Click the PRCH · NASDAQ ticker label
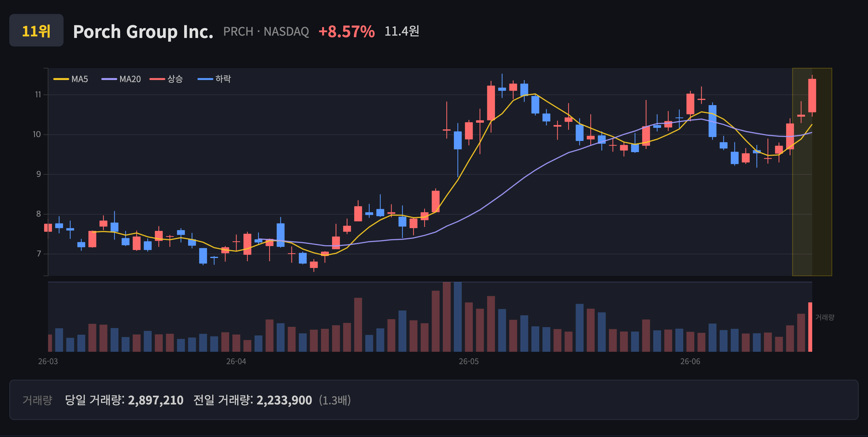This screenshot has width=868, height=437. (266, 31)
